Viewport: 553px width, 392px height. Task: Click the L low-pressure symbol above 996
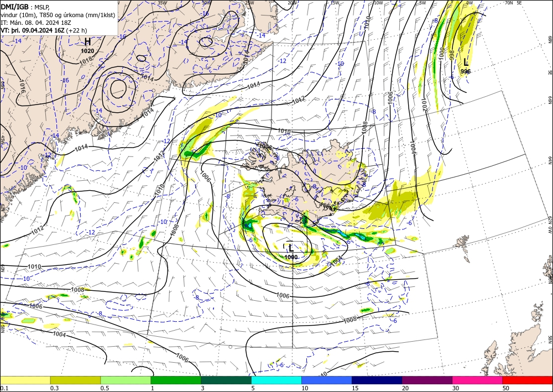click(x=466, y=63)
